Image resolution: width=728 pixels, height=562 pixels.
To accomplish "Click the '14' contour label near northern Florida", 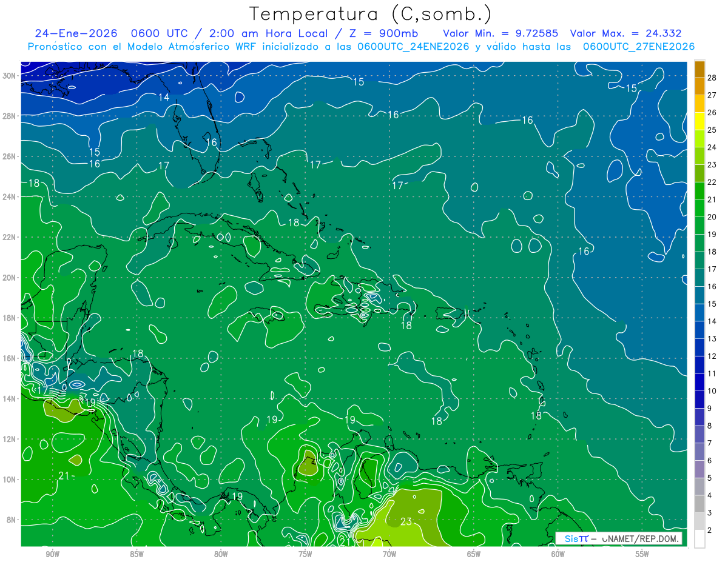I will (164, 97).
